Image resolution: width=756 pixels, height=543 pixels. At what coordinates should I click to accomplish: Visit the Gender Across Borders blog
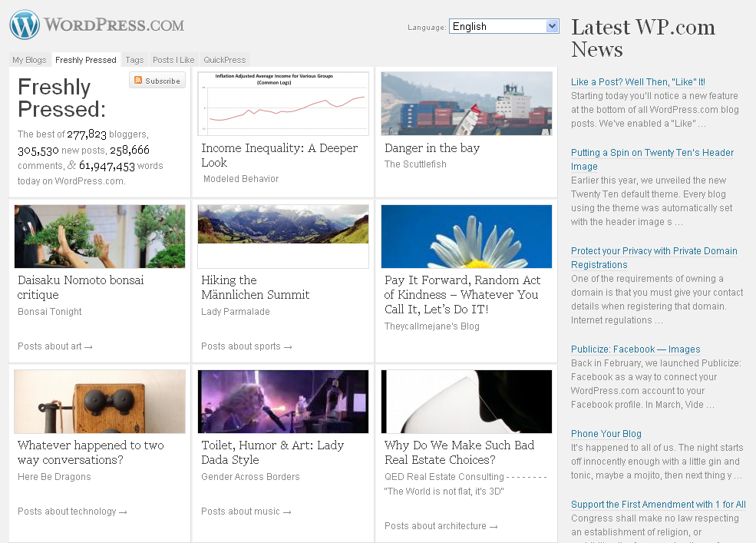250,477
